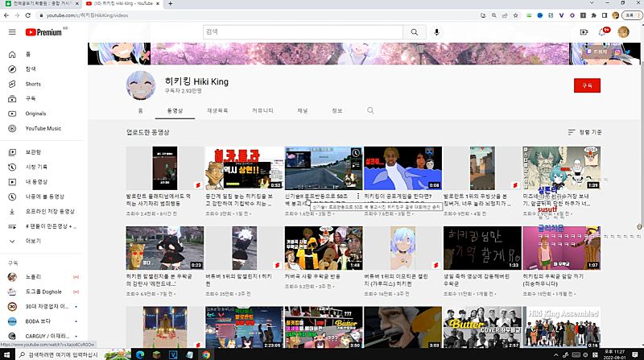This screenshot has width=644, height=360.
Task: Switch to the 재생목록 tab
Action: (217, 110)
